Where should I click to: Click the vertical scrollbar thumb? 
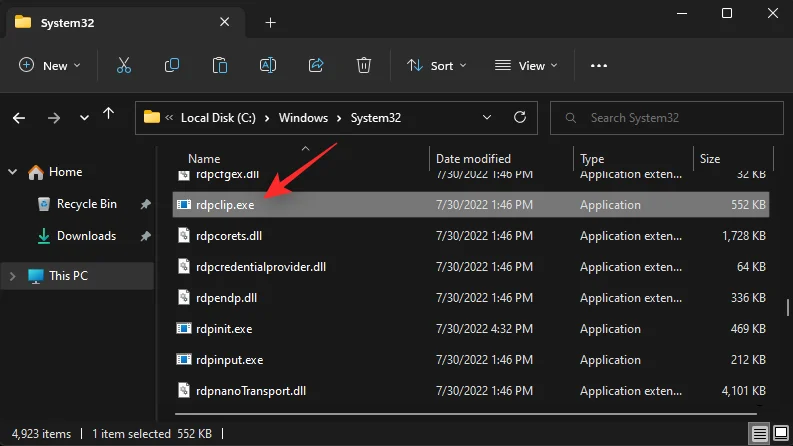tap(787, 307)
